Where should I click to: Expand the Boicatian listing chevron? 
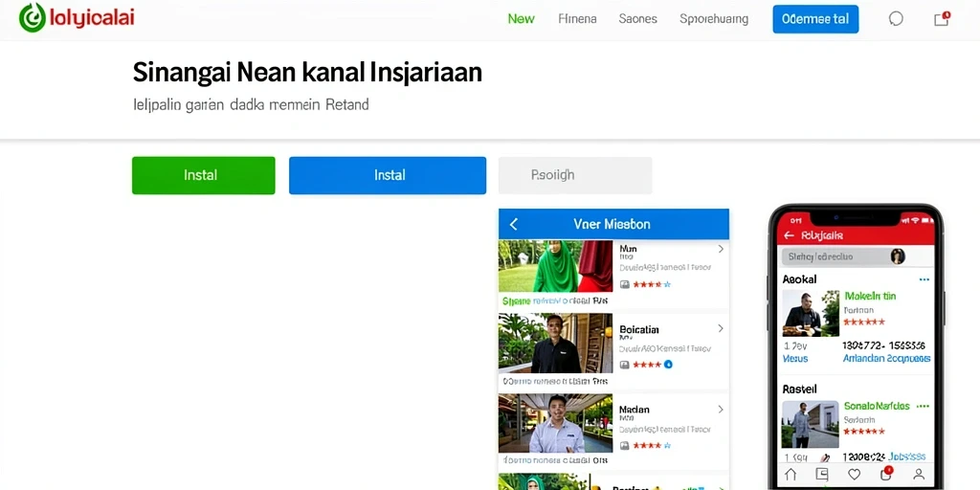pyautogui.click(x=721, y=328)
